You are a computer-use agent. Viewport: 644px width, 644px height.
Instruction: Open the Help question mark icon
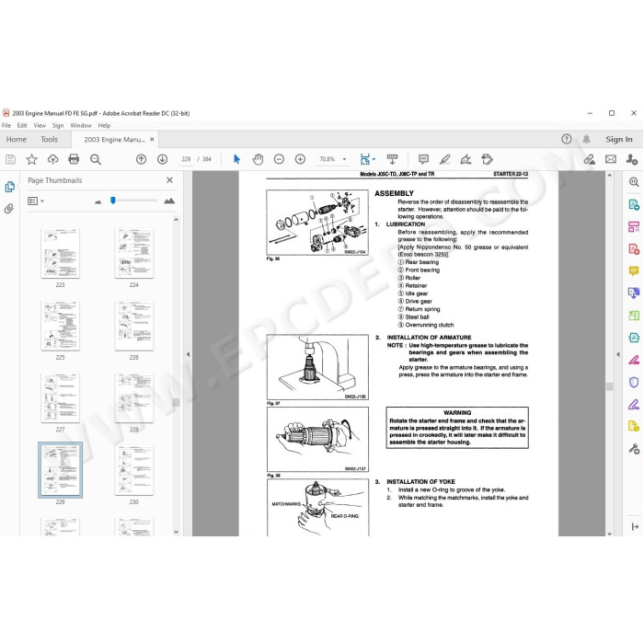pos(567,139)
